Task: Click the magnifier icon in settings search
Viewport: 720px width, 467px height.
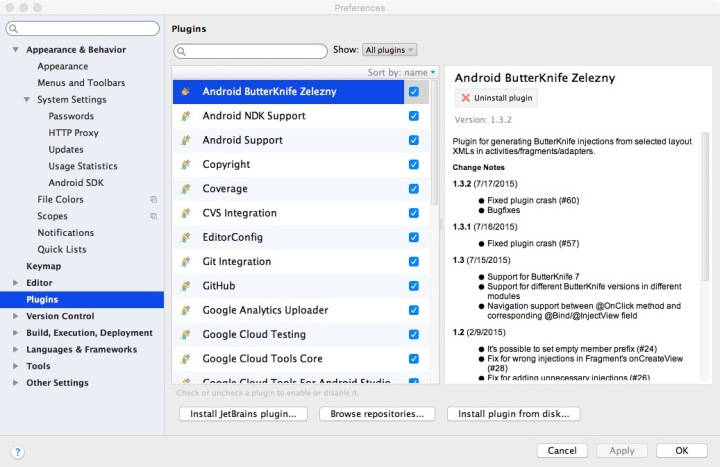Action: click(13, 28)
